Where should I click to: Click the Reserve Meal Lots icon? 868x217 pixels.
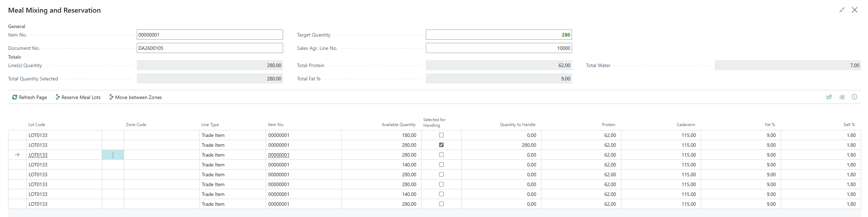click(x=58, y=97)
